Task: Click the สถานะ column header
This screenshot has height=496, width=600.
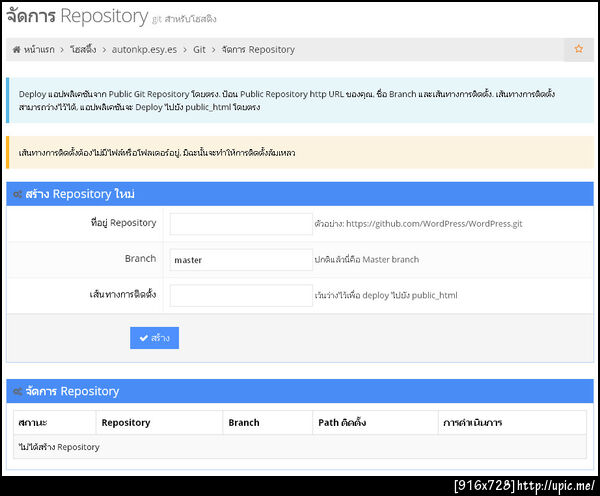Action: point(34,422)
